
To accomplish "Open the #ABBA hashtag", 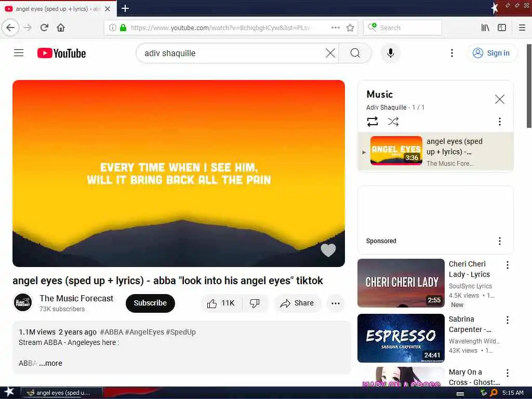I will pyautogui.click(x=111, y=332).
